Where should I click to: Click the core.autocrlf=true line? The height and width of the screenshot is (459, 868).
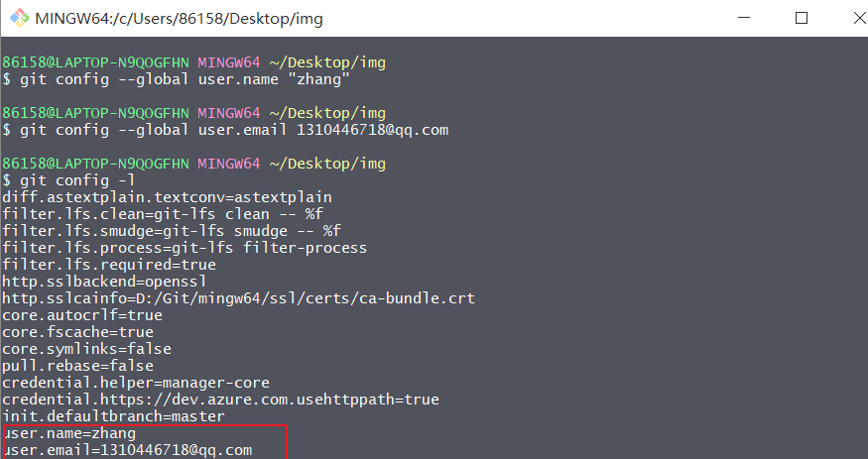click(82, 315)
